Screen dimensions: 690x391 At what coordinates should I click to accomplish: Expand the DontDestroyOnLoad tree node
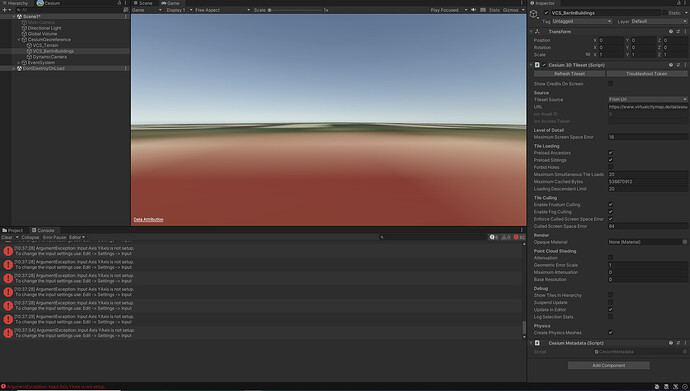[14, 69]
